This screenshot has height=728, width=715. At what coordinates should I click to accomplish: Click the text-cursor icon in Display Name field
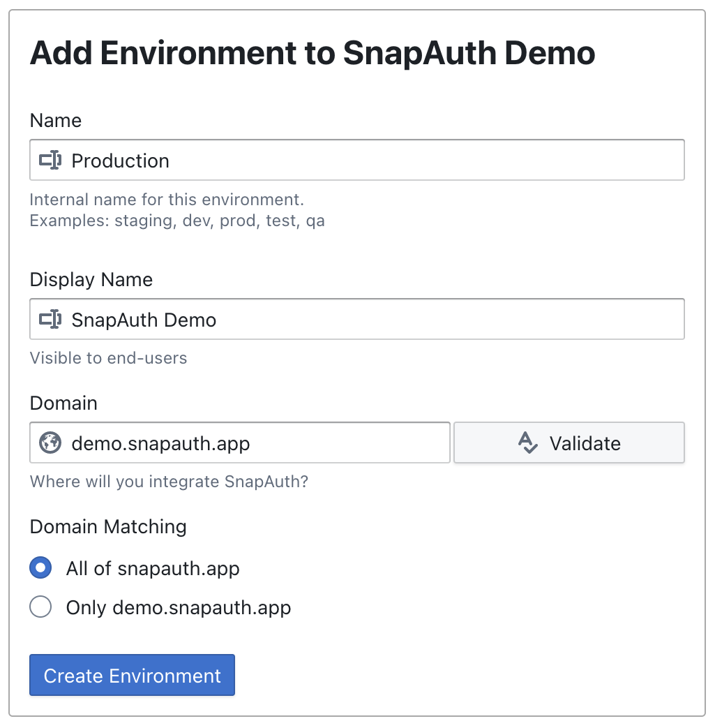click(50, 320)
